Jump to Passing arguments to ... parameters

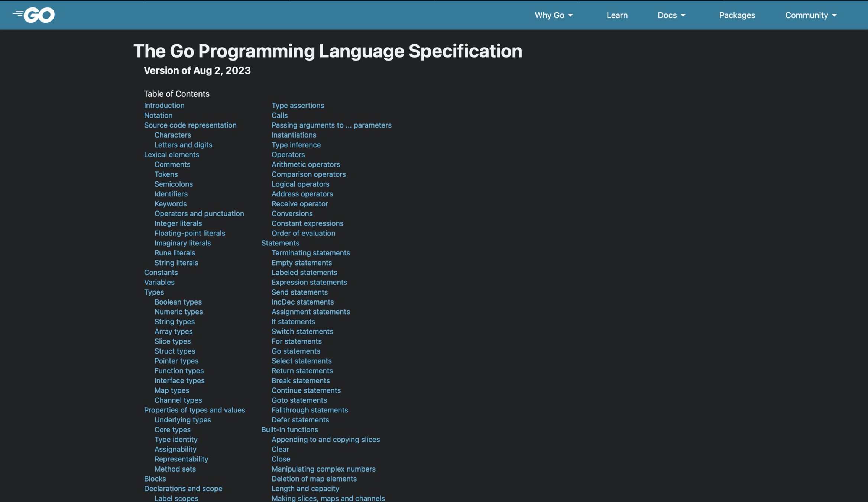331,125
